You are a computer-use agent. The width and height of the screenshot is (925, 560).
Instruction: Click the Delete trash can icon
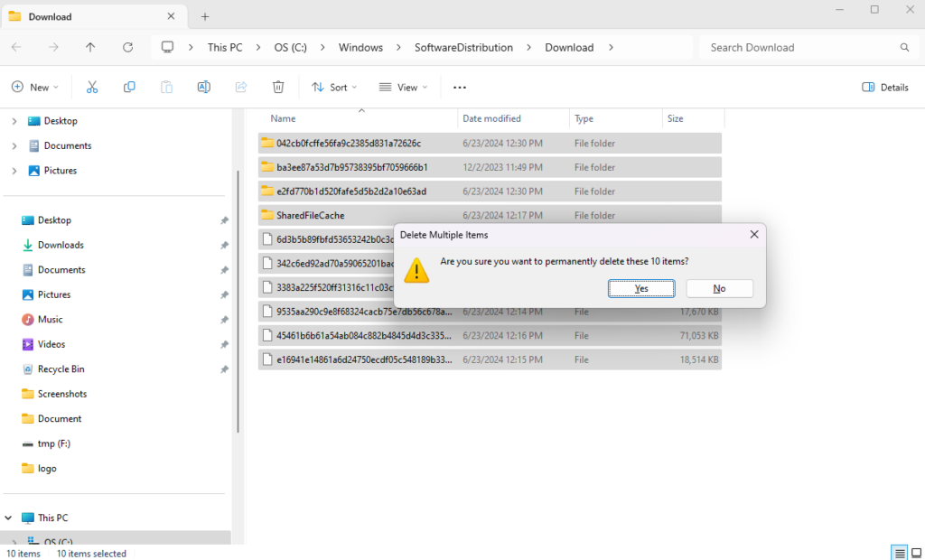pos(278,88)
